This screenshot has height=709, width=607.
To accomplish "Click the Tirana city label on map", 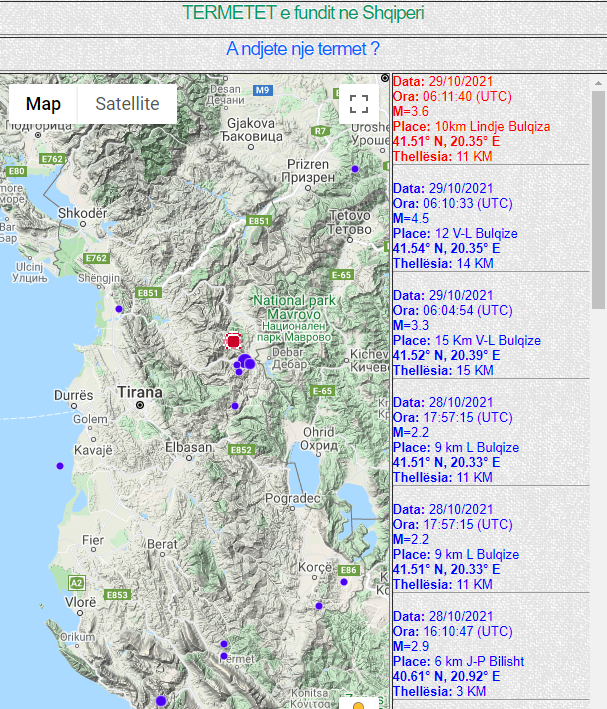I will pos(138,393).
